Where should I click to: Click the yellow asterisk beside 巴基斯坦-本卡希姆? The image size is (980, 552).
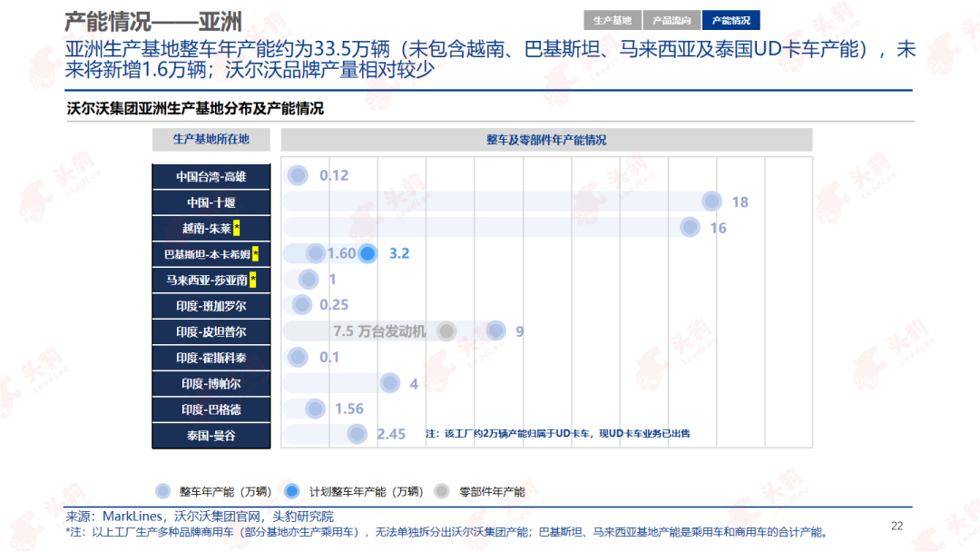click(x=255, y=254)
